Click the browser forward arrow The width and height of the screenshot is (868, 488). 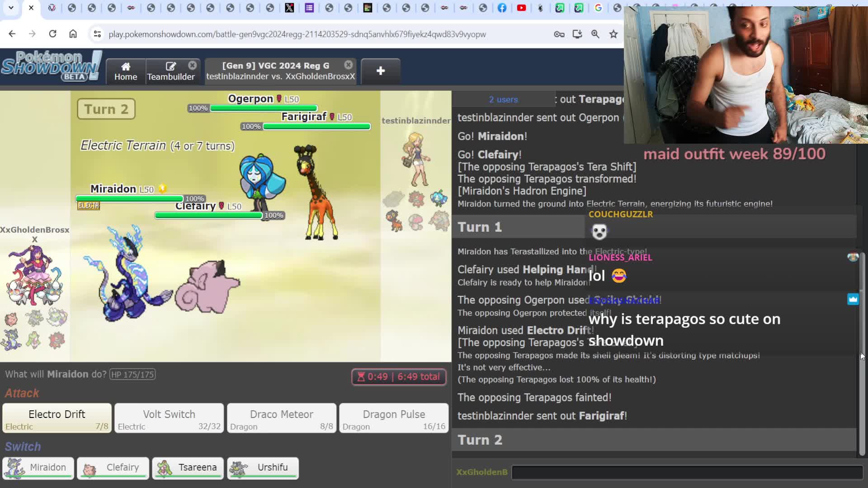(x=32, y=34)
